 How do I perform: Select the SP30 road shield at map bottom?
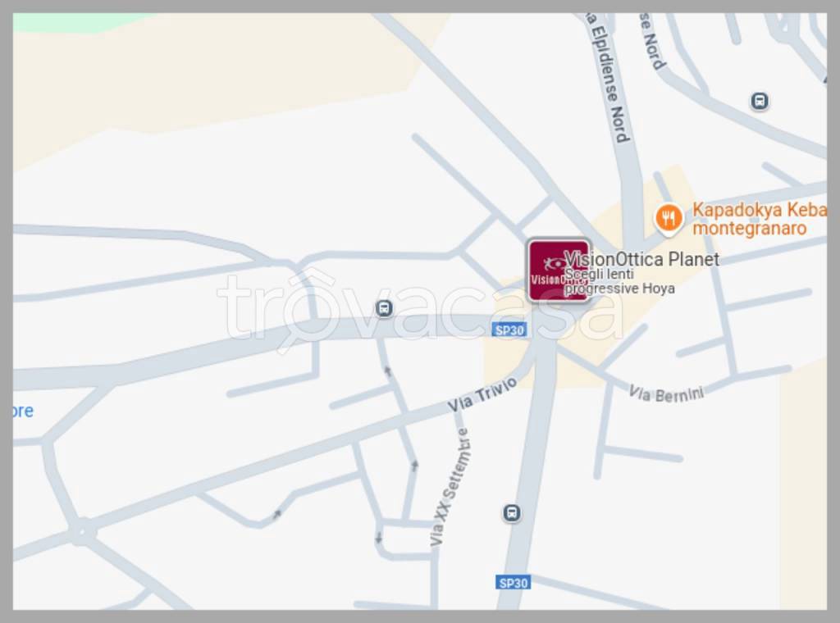(513, 583)
